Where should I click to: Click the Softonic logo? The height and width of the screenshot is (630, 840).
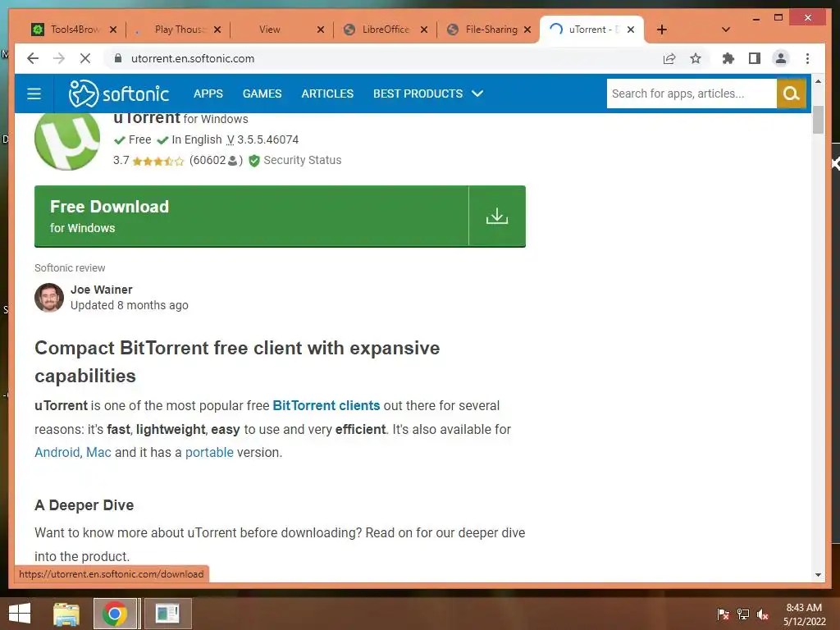pos(118,94)
